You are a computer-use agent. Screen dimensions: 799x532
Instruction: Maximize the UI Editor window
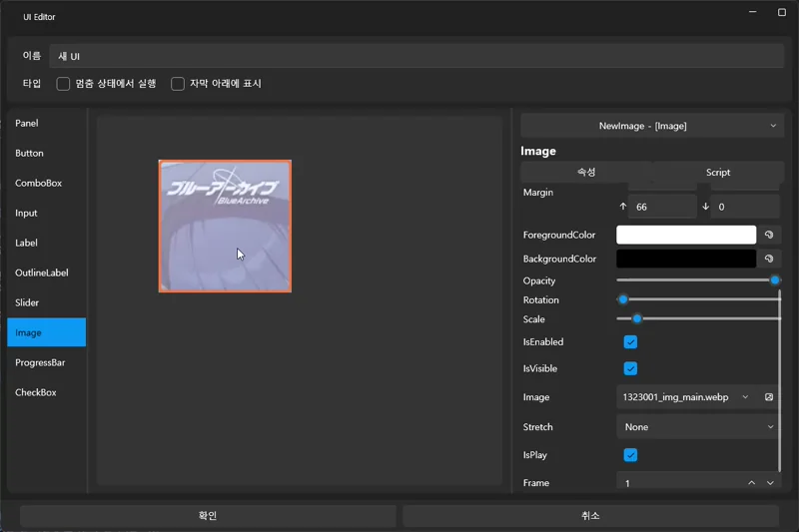[x=781, y=13]
